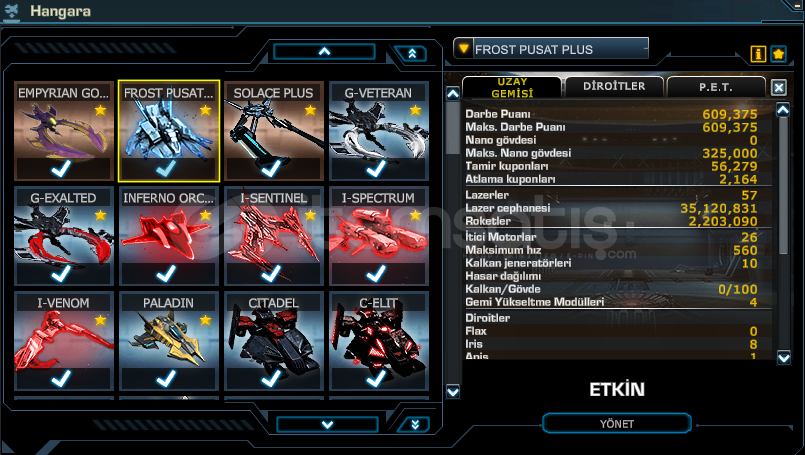Viewport: 805px width, 455px height.
Task: Click the YÖNET button
Action: 617,424
